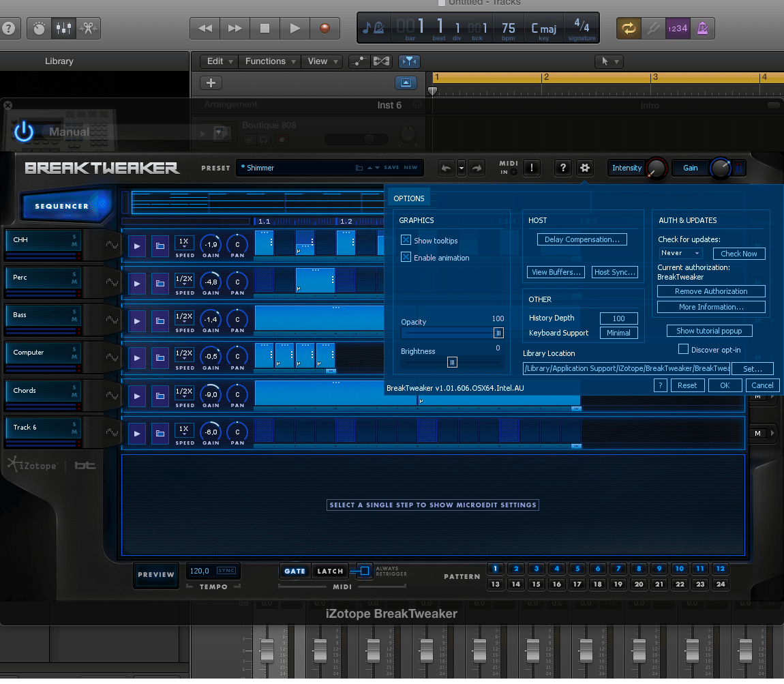The image size is (784, 684).
Task: Open Check for updates Never dropdown
Action: click(x=680, y=253)
